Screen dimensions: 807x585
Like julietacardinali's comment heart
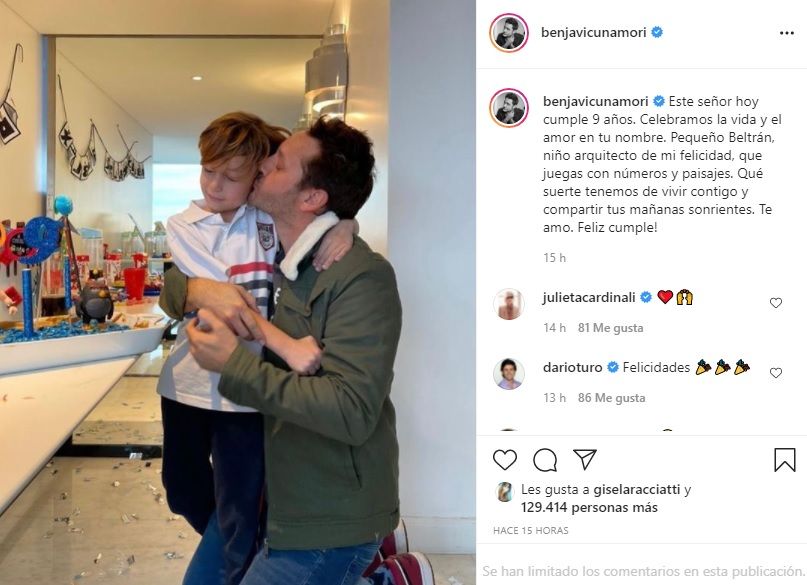[x=776, y=303]
